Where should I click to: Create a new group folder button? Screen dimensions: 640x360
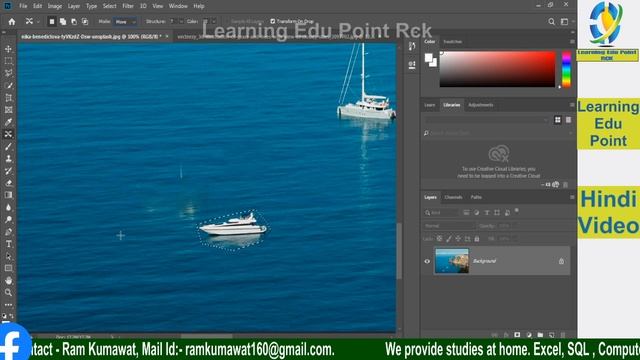540,335
